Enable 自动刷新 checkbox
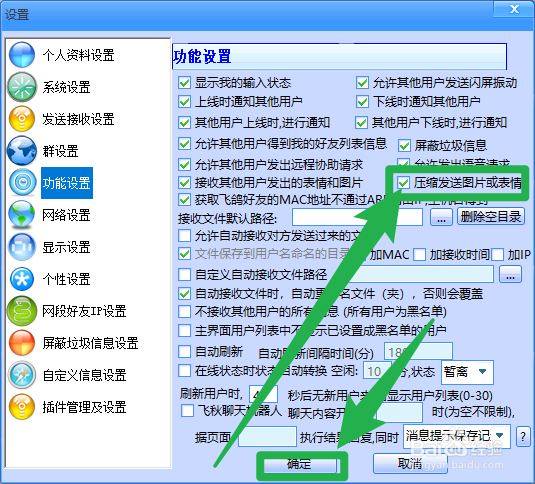 (x=184, y=351)
